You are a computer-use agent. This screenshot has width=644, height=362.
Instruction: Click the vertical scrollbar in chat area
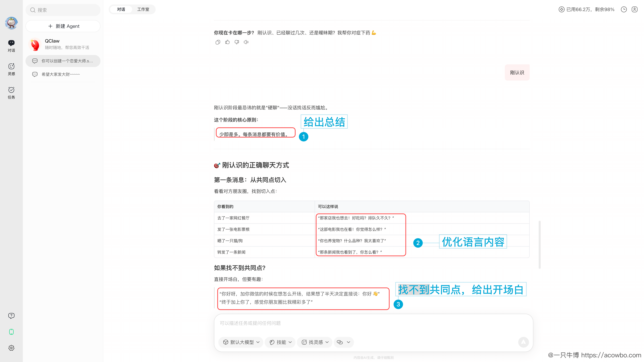pyautogui.click(x=540, y=245)
